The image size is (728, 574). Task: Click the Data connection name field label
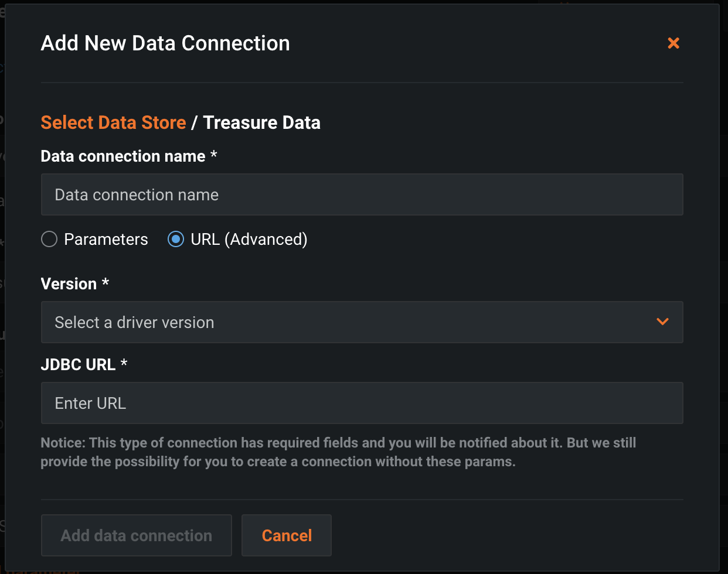(123, 156)
